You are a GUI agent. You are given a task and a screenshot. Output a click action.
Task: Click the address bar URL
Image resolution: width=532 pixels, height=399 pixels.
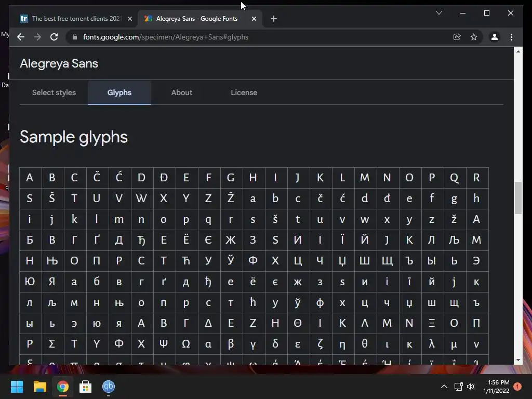coord(166,37)
